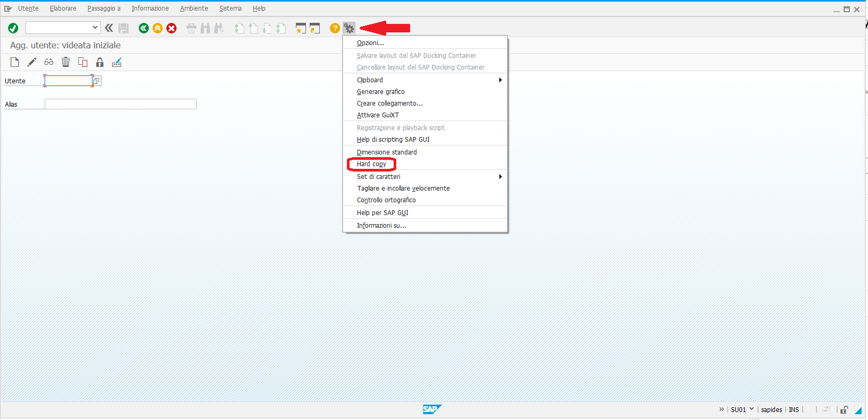This screenshot has height=420, width=868.
Task: Click the Next Page icon
Action: pyautogui.click(x=267, y=28)
